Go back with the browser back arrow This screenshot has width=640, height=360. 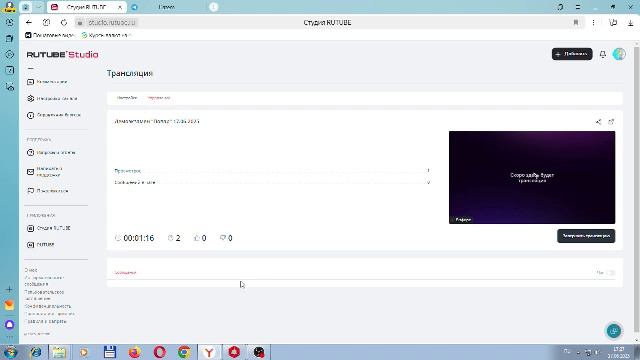coord(29,22)
